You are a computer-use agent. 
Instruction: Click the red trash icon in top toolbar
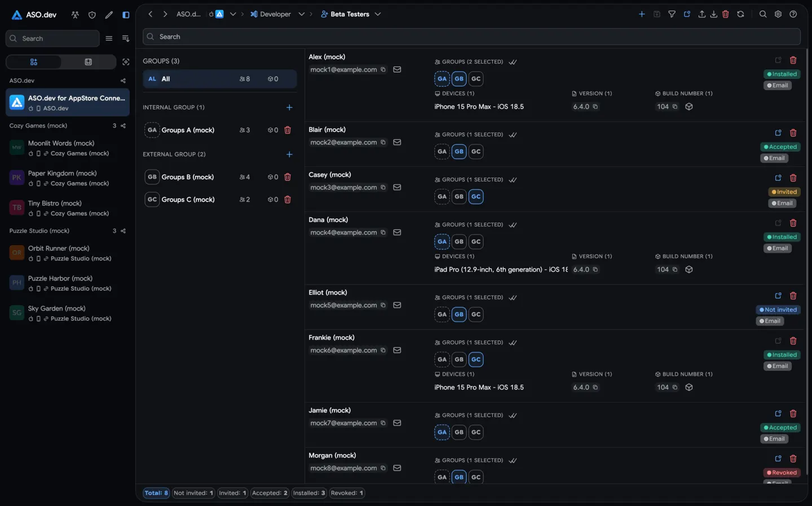tap(726, 14)
